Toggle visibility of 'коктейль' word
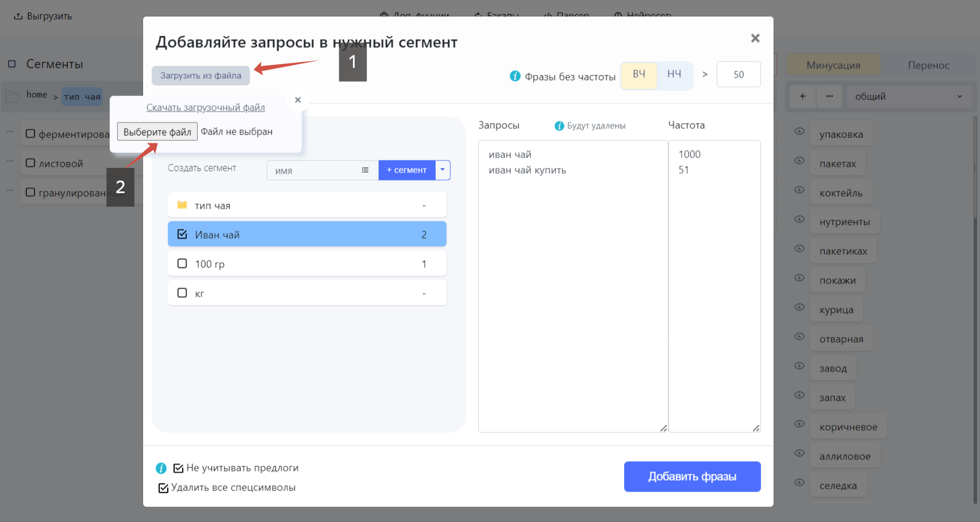This screenshot has width=980, height=522. [799, 190]
